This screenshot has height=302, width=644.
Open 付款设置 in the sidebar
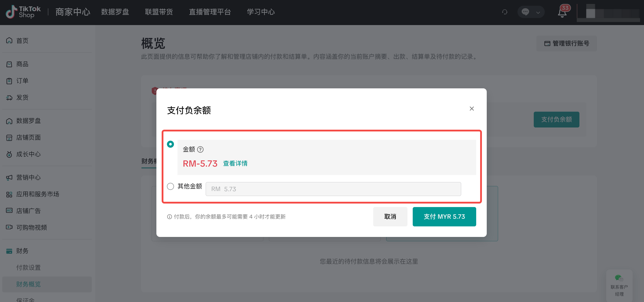tap(28, 267)
